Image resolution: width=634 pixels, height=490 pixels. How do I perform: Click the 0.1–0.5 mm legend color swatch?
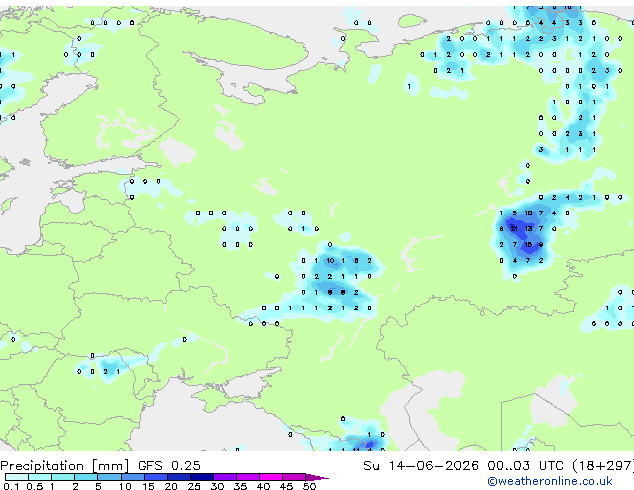pyautogui.click(x=17, y=477)
